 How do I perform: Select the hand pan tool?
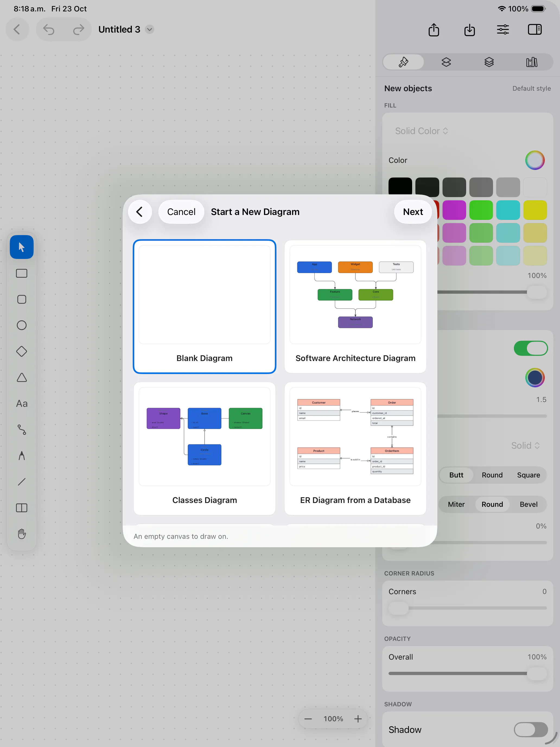coord(22,534)
